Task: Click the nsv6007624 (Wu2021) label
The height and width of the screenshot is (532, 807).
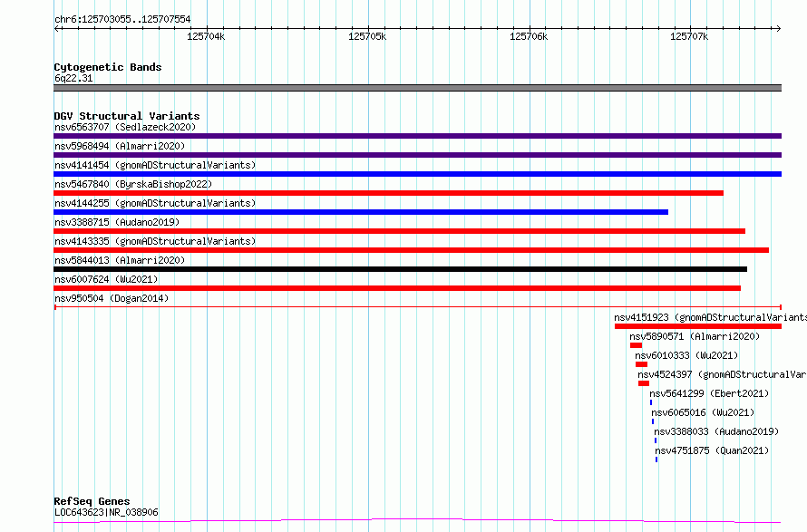Action: (106, 279)
